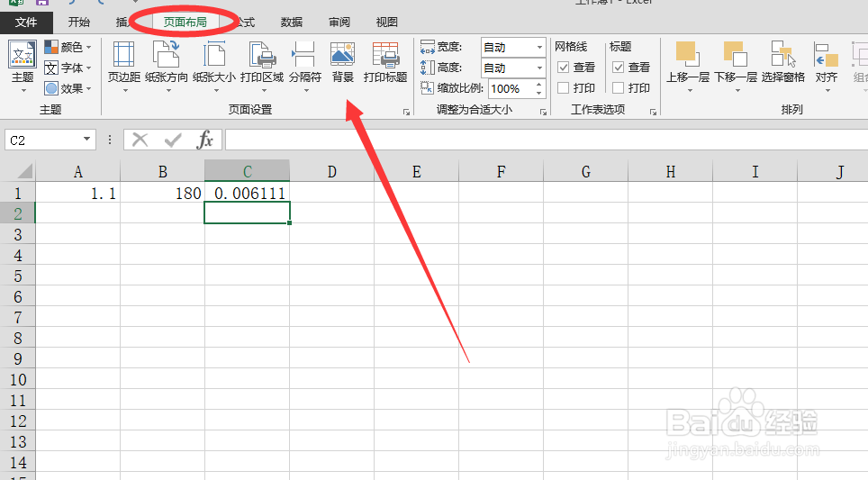Image resolution: width=868 pixels, height=480 pixels.
Task: Click the 分隔符 breaks icon
Action: pyautogui.click(x=304, y=55)
